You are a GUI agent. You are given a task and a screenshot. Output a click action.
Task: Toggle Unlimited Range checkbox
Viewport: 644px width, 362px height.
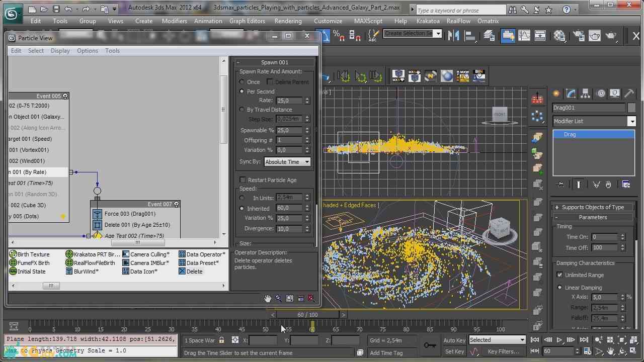[559, 275]
